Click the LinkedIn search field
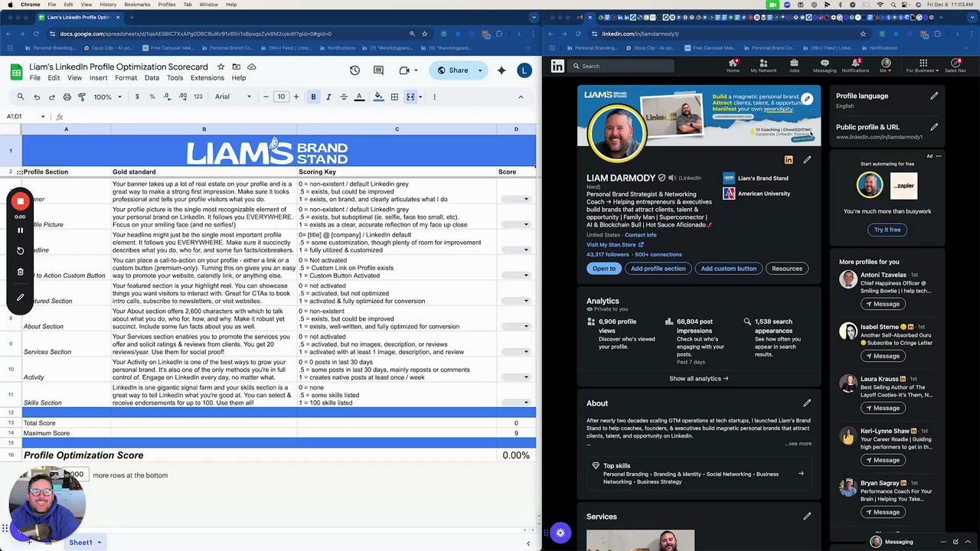The height and width of the screenshot is (551, 980). (622, 67)
